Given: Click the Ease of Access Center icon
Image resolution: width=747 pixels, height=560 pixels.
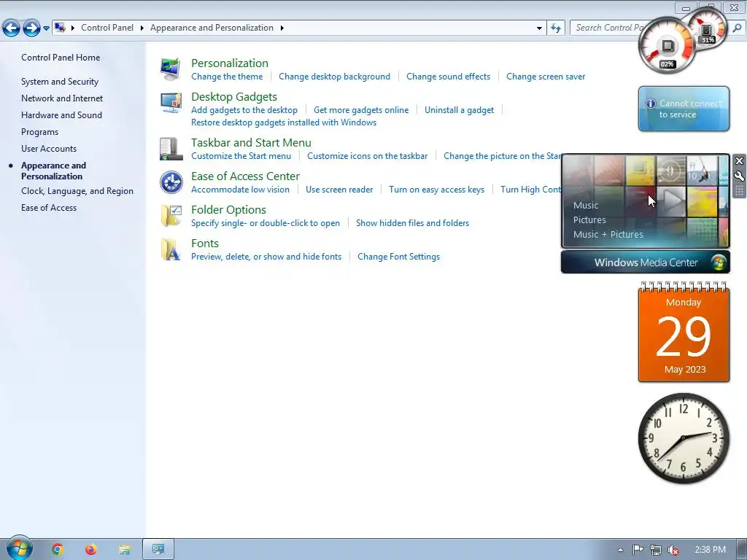Looking at the screenshot, I should coord(171,182).
